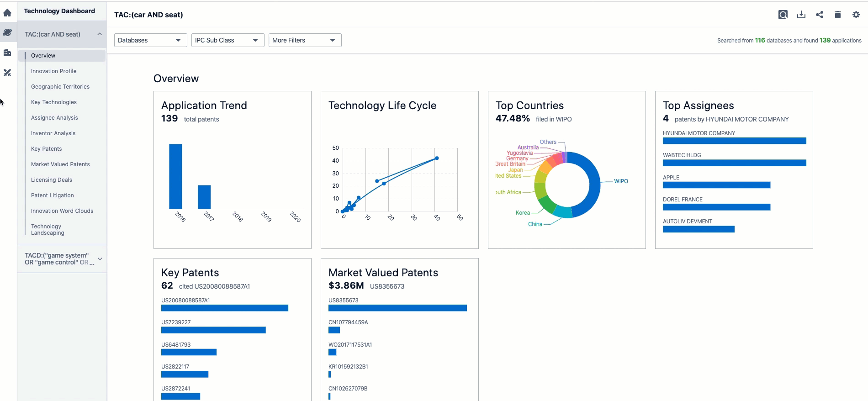Expand the IPC Sub Class dropdown
The image size is (868, 401).
point(228,40)
